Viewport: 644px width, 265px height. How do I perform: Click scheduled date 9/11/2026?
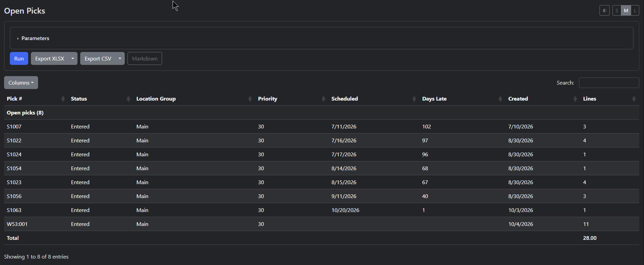pos(344,196)
